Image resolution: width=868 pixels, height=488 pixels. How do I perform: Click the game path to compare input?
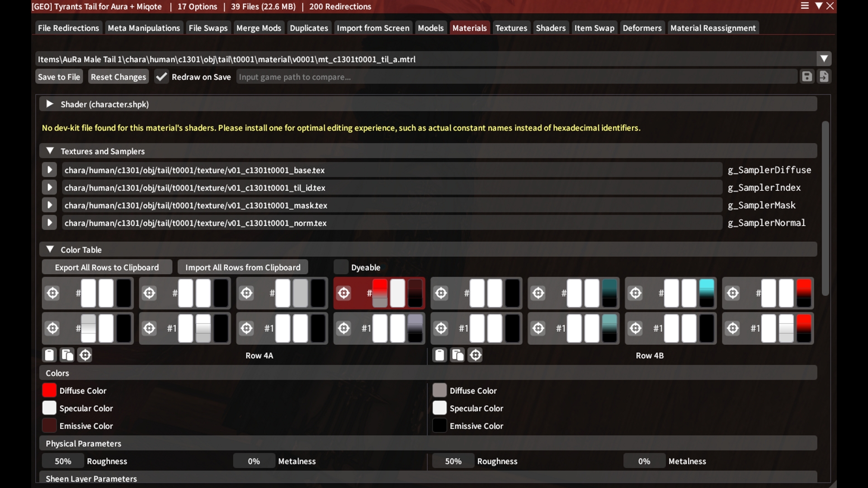coord(516,77)
